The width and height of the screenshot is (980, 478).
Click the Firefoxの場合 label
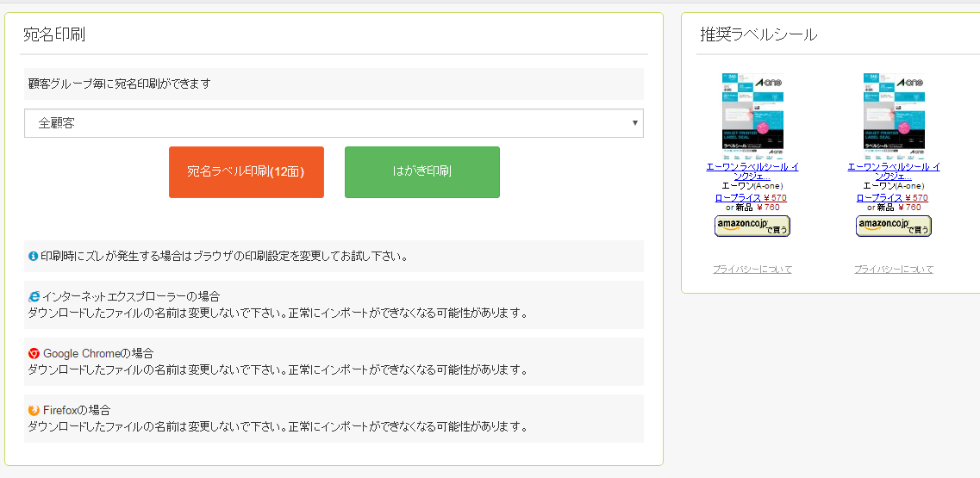[x=77, y=411]
